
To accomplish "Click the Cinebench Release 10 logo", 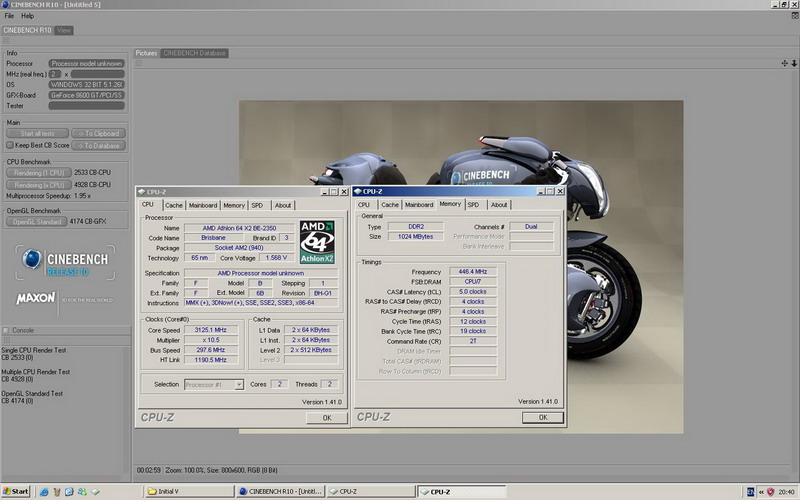I will click(x=65, y=262).
